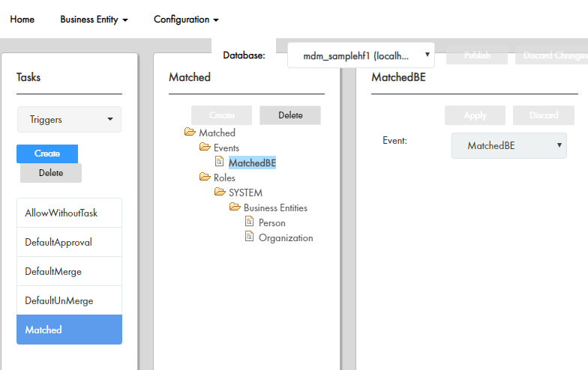This screenshot has width=588, height=370.
Task: Click Delete button in Matched panel
Action: (x=290, y=115)
